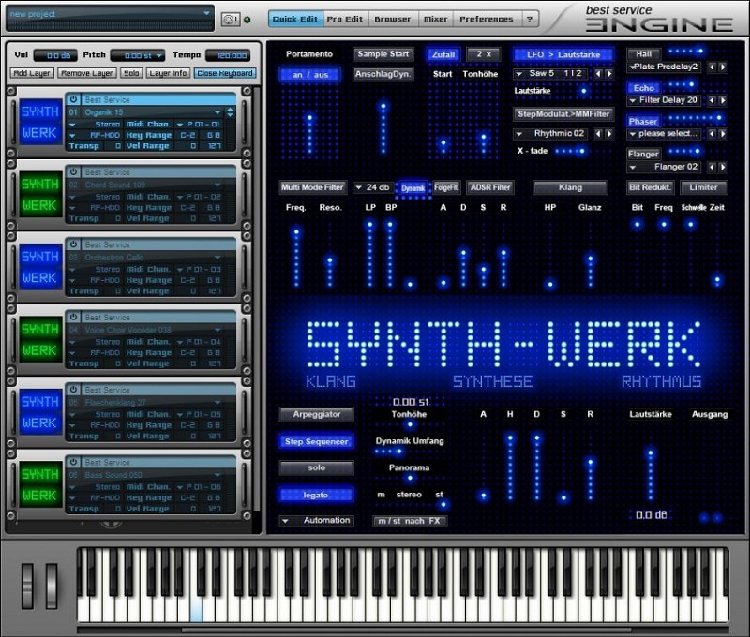The width and height of the screenshot is (750, 637).
Task: Toggle power for layer 04 Voice Choir Vocoder
Action: coord(73,317)
